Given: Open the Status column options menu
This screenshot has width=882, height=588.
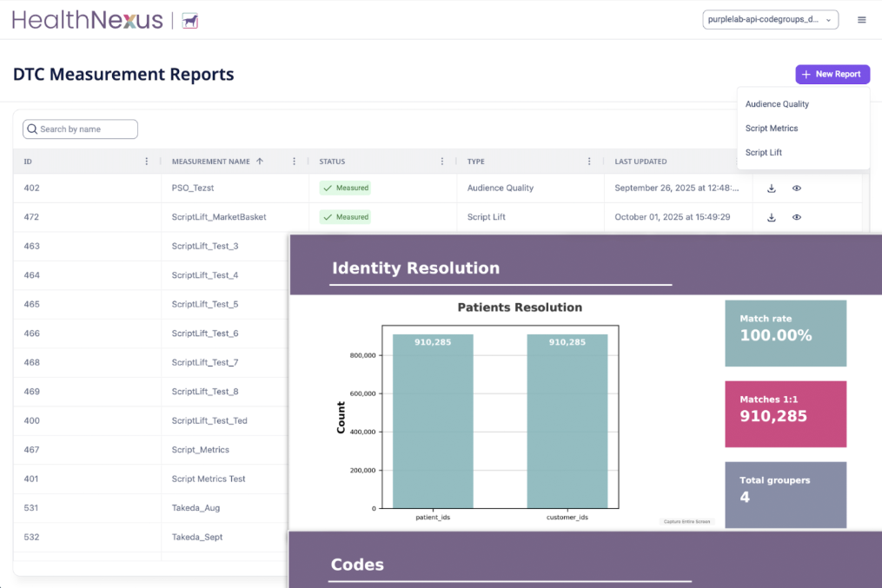Looking at the screenshot, I should click(441, 162).
